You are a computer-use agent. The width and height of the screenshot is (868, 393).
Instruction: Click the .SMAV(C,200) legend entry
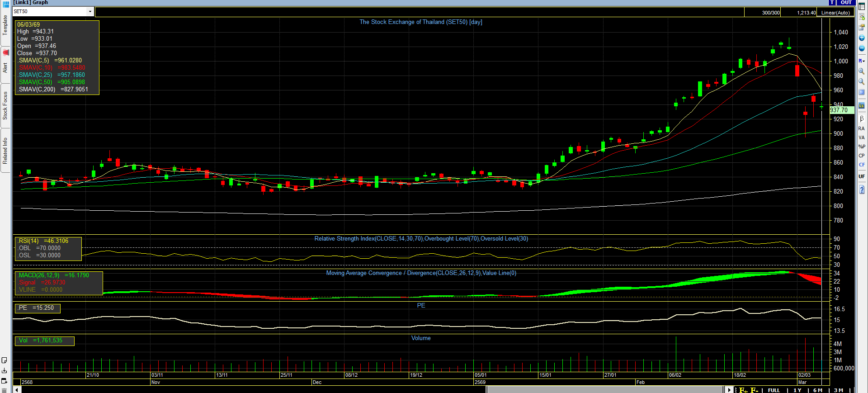53,89
